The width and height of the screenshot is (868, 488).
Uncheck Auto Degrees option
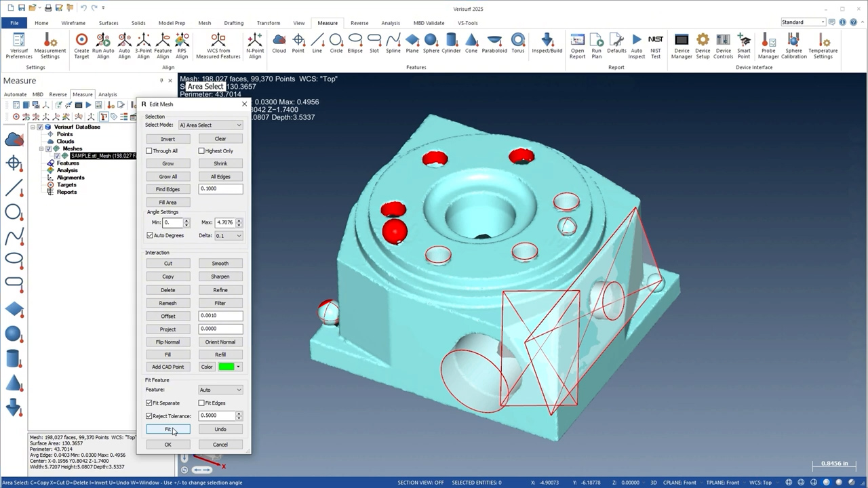150,235
